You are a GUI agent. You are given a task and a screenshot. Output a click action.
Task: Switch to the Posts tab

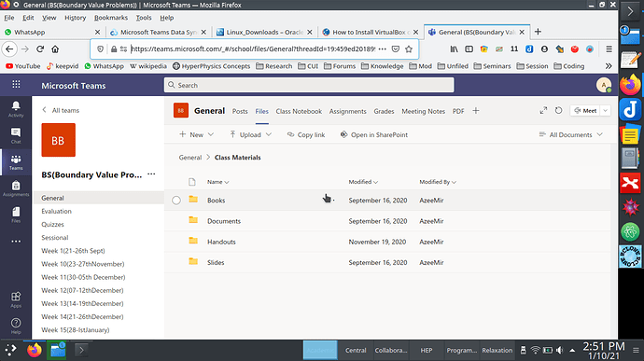[240, 111]
